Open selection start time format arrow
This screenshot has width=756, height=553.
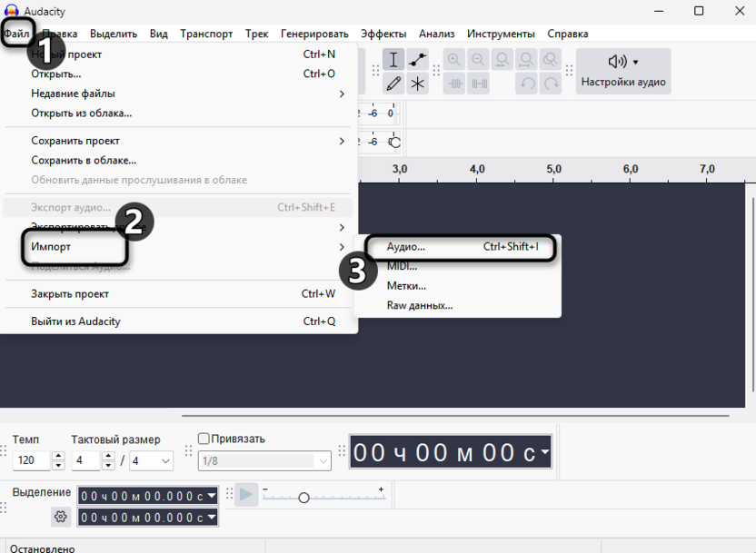click(x=211, y=495)
